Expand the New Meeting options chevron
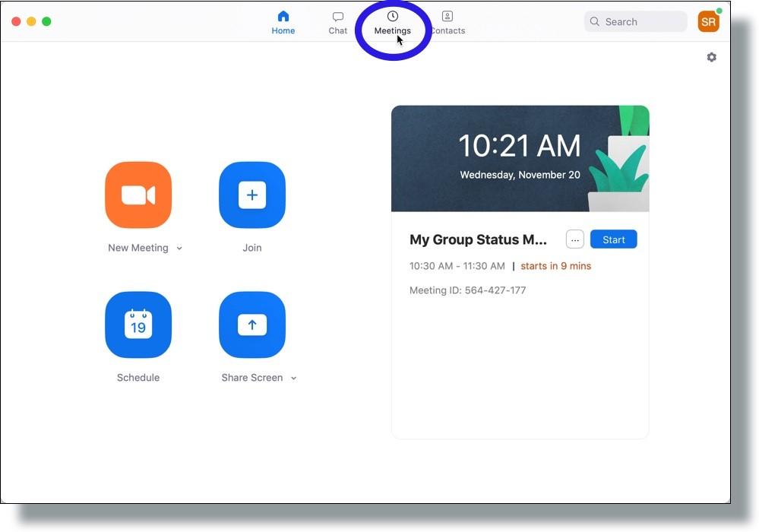759x532 pixels. [x=179, y=249]
